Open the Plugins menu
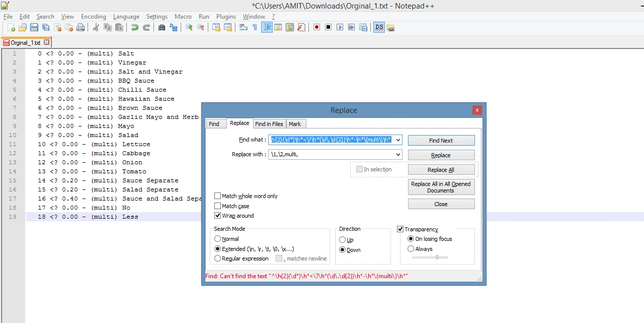 pyautogui.click(x=226, y=17)
